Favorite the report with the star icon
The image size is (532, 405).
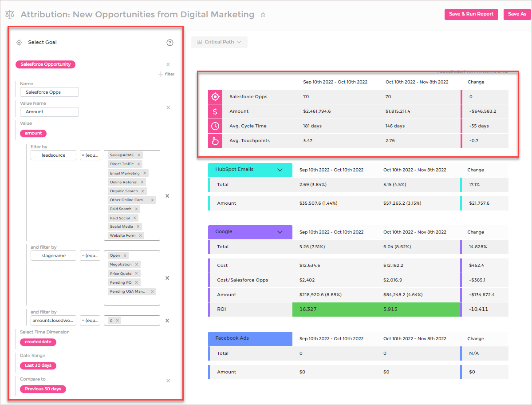(x=263, y=15)
